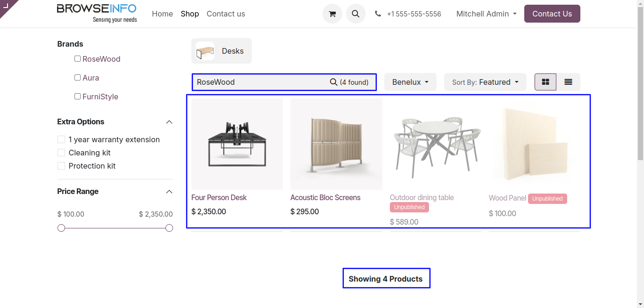
Task: Go to the Home menu item
Action: 162,14
